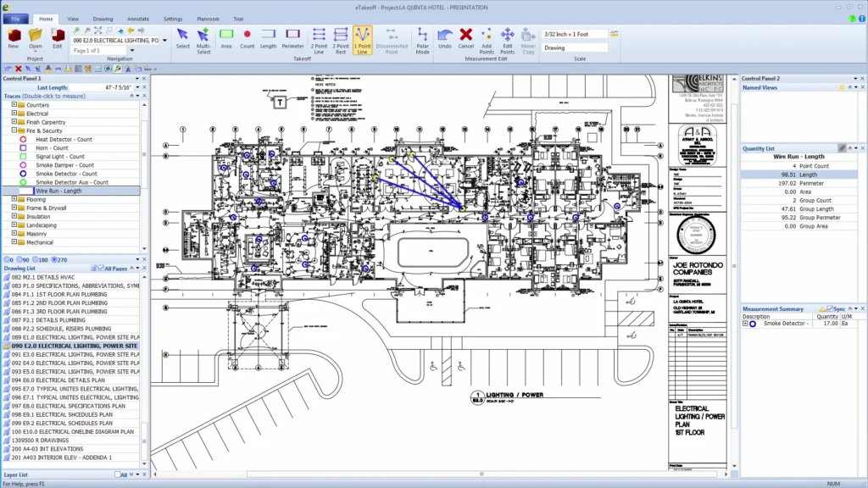The height and width of the screenshot is (488, 868).
Task: Click the Smoke Detector Aux green circle swatch
Action: [23, 182]
